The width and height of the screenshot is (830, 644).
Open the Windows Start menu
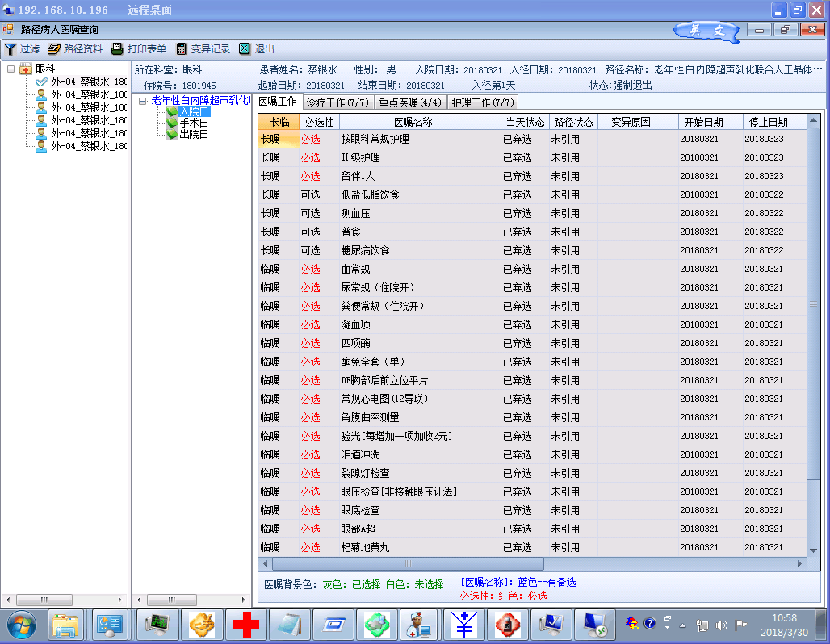pos(22,625)
